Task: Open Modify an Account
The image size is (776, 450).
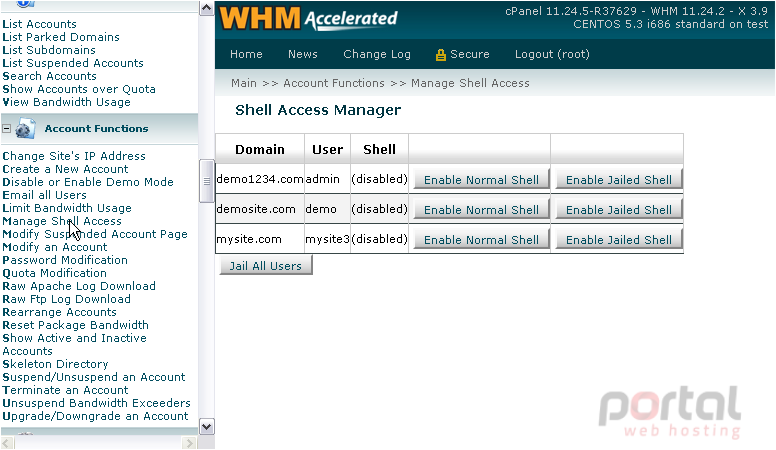Action: click(x=55, y=247)
